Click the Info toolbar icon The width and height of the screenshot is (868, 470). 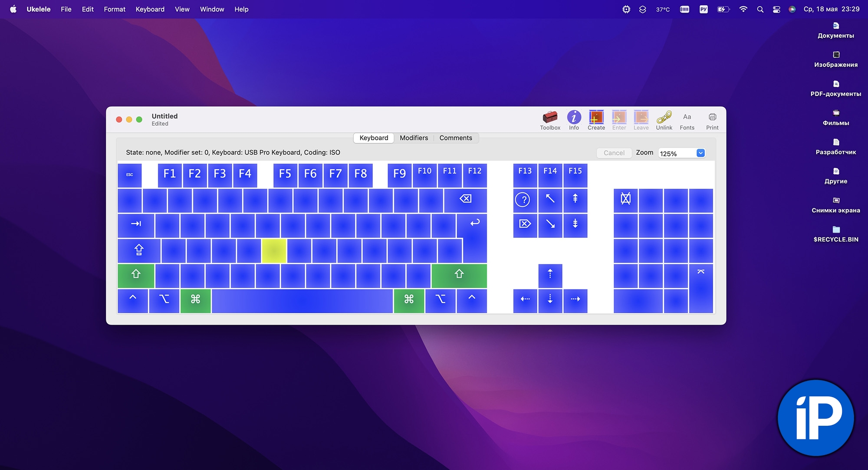(574, 120)
